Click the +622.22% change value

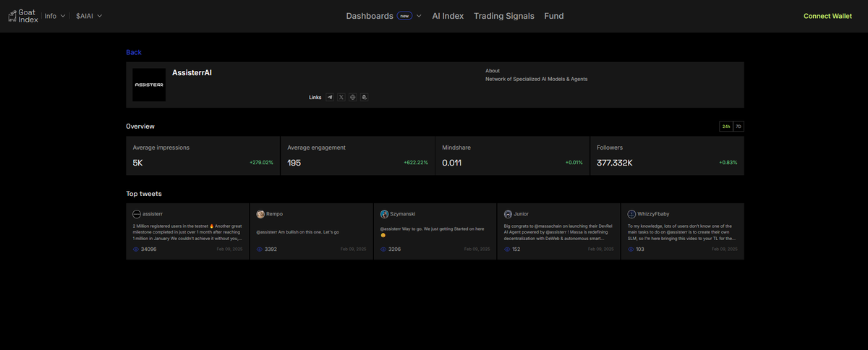pyautogui.click(x=416, y=163)
